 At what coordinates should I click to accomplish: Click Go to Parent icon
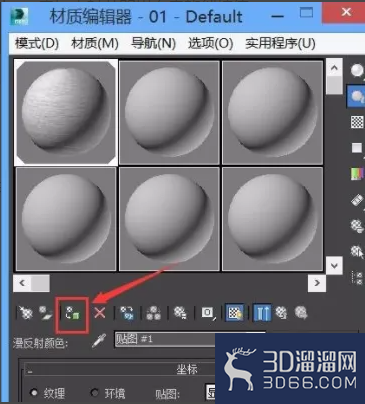click(x=281, y=313)
